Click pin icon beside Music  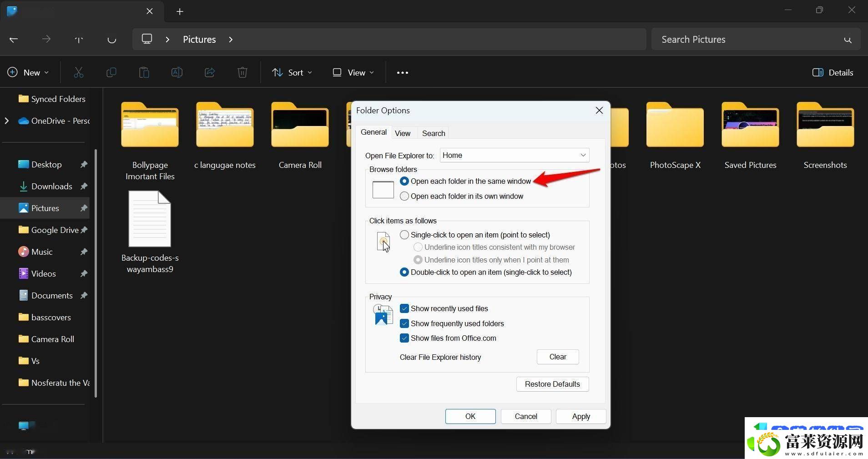[84, 252]
